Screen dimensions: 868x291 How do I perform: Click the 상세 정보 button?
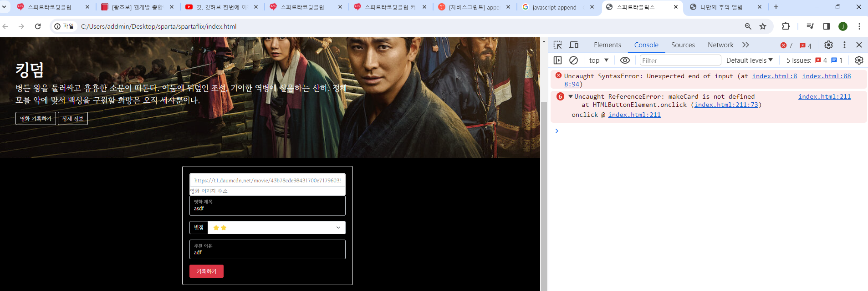(x=73, y=119)
